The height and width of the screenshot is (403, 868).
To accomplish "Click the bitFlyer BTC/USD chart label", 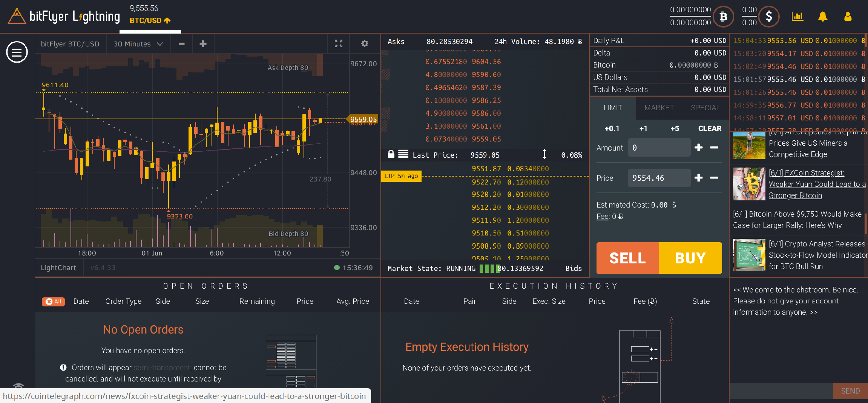I will pyautogui.click(x=70, y=44).
